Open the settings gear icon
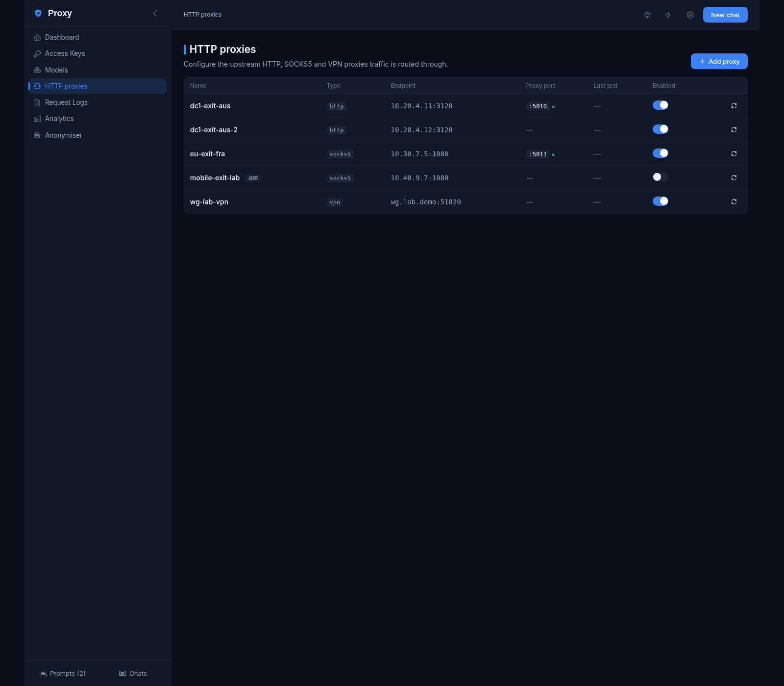The height and width of the screenshot is (686, 784). pos(690,15)
